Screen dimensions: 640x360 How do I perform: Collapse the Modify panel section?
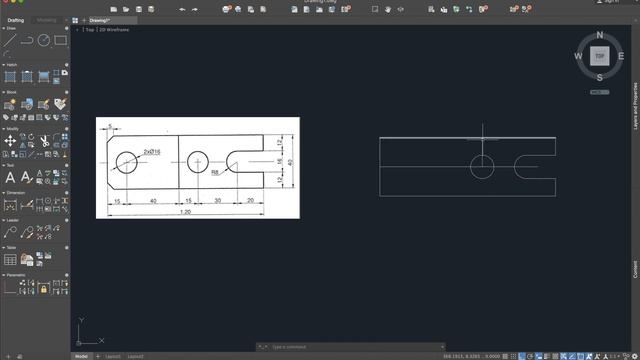pyautogui.click(x=4, y=129)
